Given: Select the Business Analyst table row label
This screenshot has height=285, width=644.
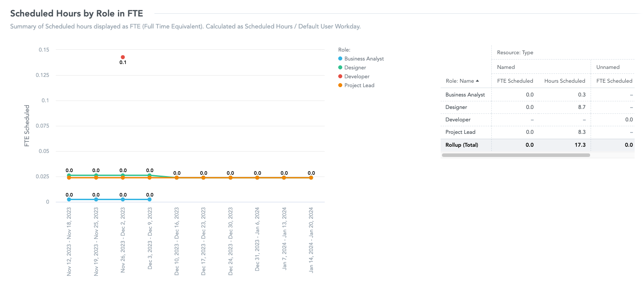Looking at the screenshot, I should tap(465, 95).
